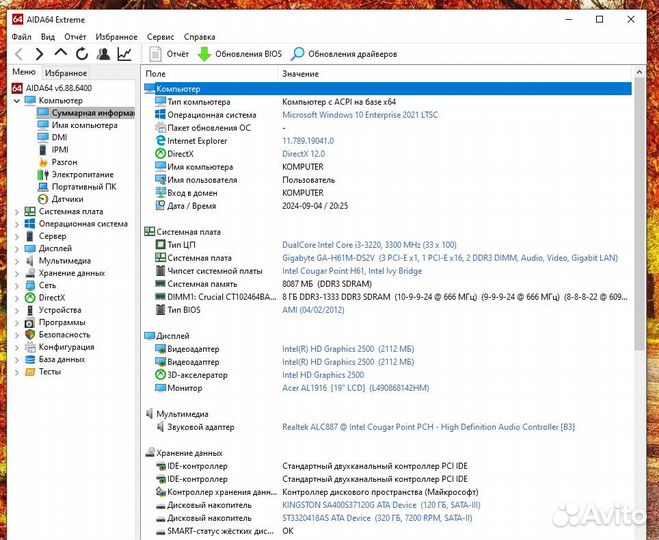Screen dimensions: 659x540
Task: Open the AMI (04/02/2012) BIOS link
Action: pos(313,310)
